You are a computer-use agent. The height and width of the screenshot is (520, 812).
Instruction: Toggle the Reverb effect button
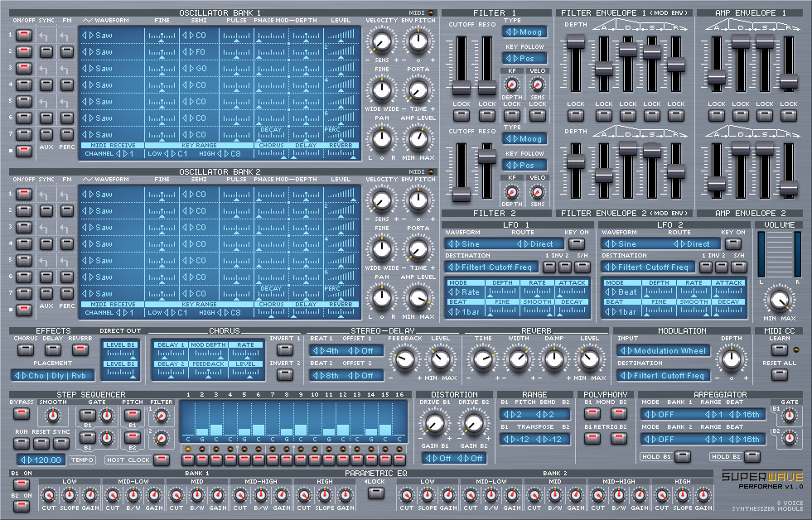coord(80,349)
